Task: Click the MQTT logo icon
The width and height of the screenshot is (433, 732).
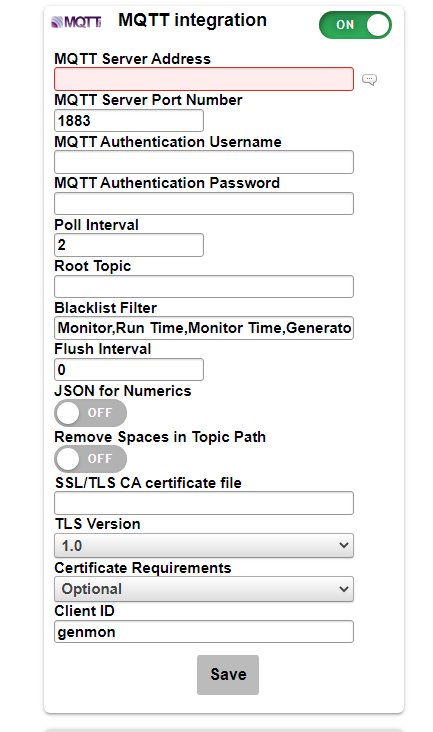Action: click(x=76, y=21)
